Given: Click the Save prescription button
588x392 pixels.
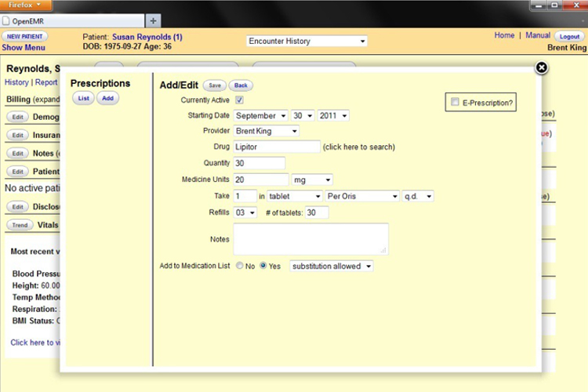Looking at the screenshot, I should coord(214,85).
